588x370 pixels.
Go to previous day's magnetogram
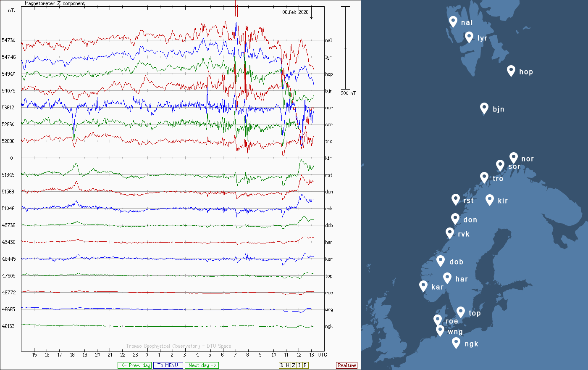pos(134,365)
